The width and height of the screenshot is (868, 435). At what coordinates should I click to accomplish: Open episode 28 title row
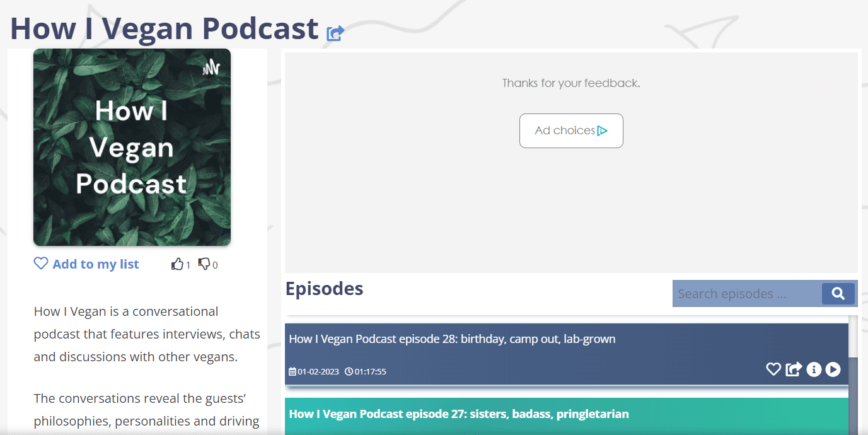click(x=452, y=339)
